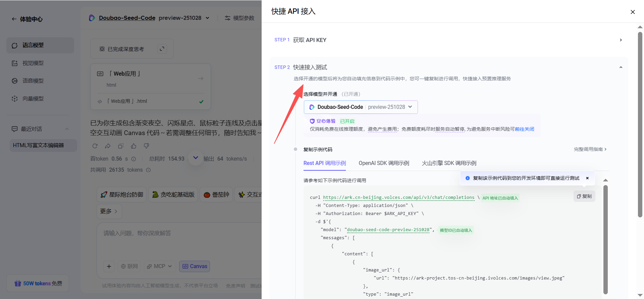Click the plus attachment button

109,266
